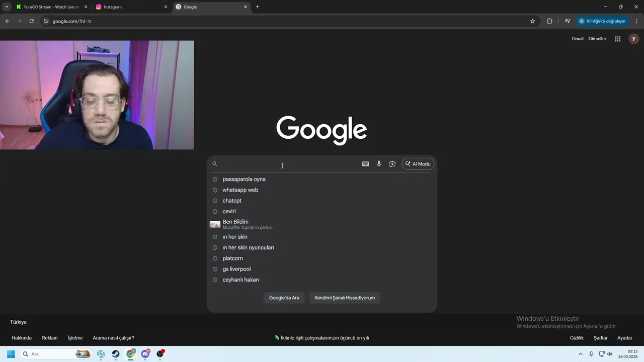The height and width of the screenshot is (362, 644).
Task: Click the Ben Bildim thumbnail image
Action: (x=215, y=224)
